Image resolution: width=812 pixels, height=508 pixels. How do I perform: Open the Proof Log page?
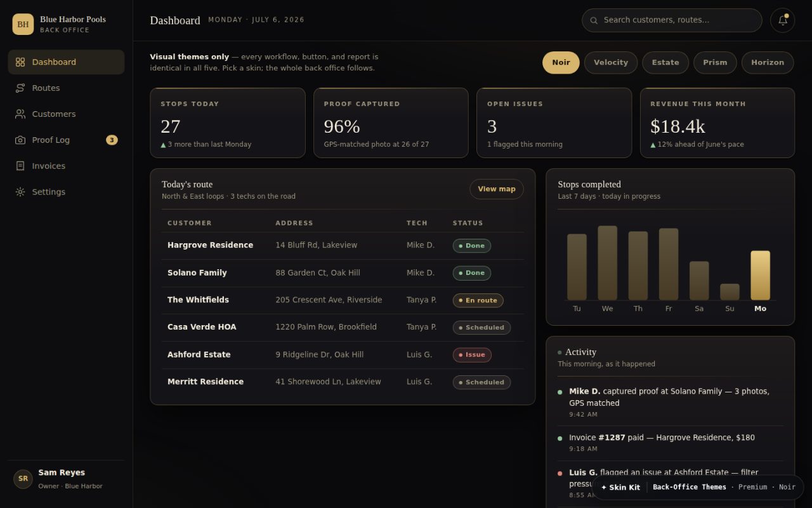coord(66,140)
